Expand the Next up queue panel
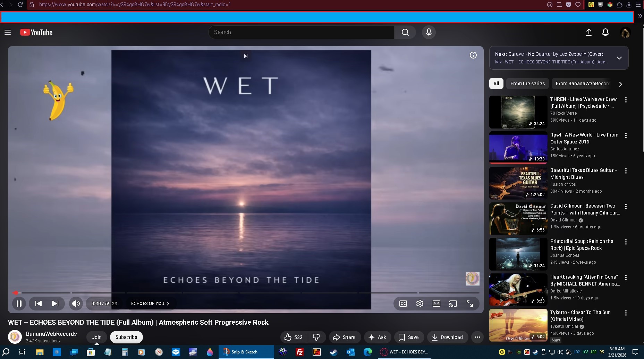The width and height of the screenshot is (644, 359). click(x=619, y=58)
